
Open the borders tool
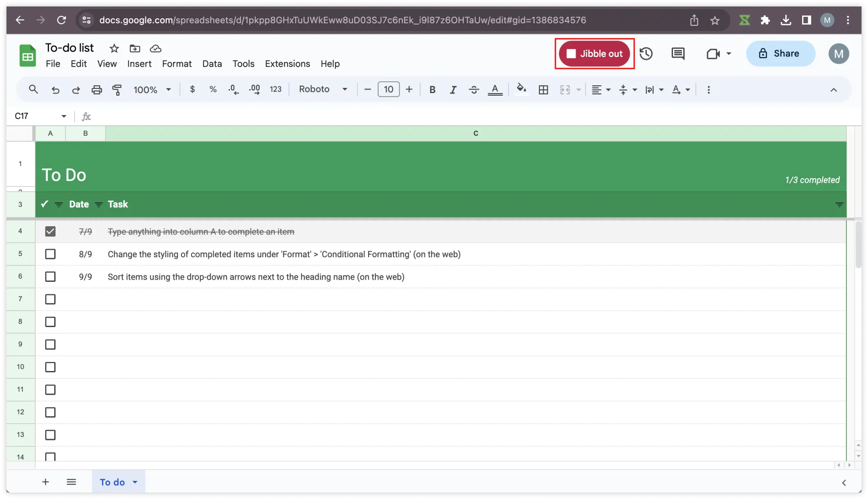coord(543,90)
